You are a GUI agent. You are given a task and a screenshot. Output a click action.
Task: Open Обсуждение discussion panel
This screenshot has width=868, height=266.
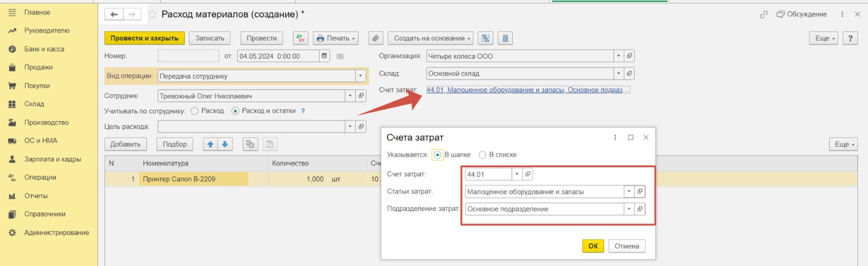[802, 14]
